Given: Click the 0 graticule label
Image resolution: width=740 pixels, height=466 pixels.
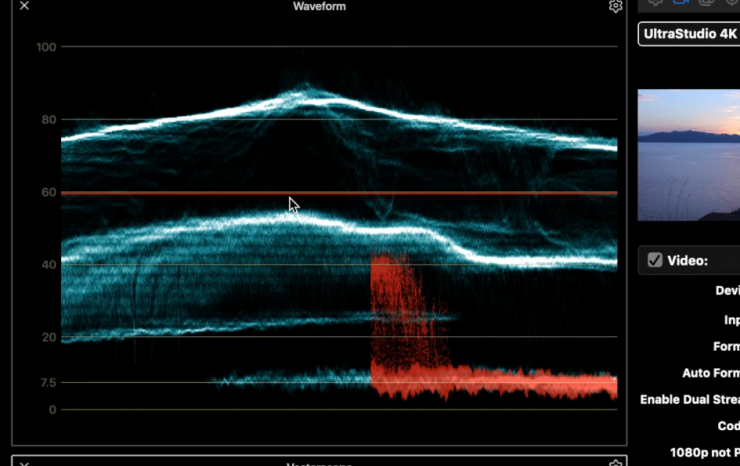Looking at the screenshot, I should pyautogui.click(x=52, y=410).
